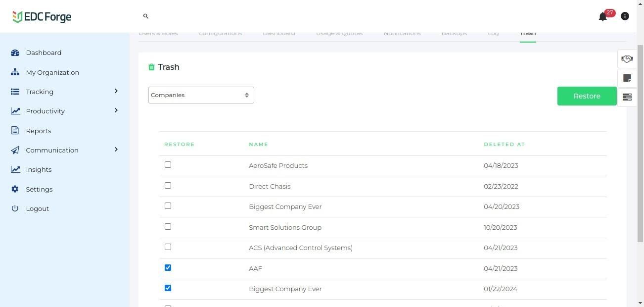Click the info icon in the header
This screenshot has width=644, height=307.
pyautogui.click(x=625, y=16)
